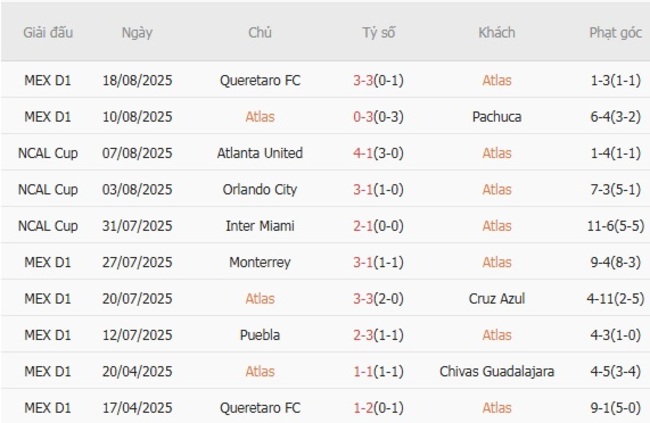Screen dimensions: 650x423
Task: Click the Ngày column header
Action: 137,32
